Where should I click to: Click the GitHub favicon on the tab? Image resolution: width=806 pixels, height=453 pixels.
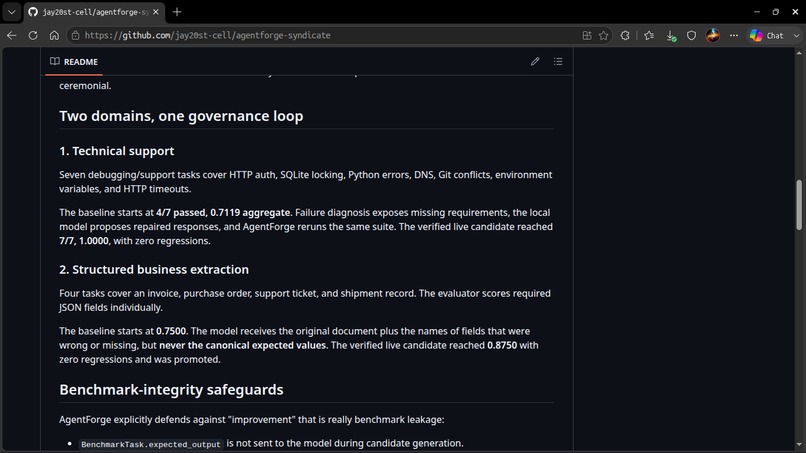point(33,12)
